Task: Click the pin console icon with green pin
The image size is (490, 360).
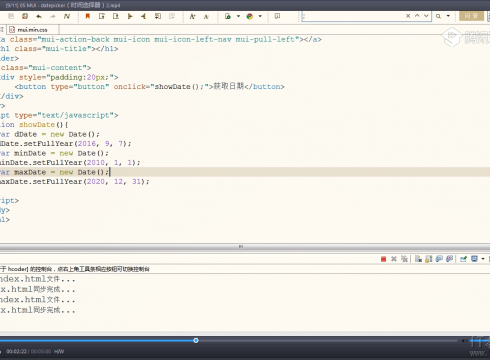Action: [463, 259]
